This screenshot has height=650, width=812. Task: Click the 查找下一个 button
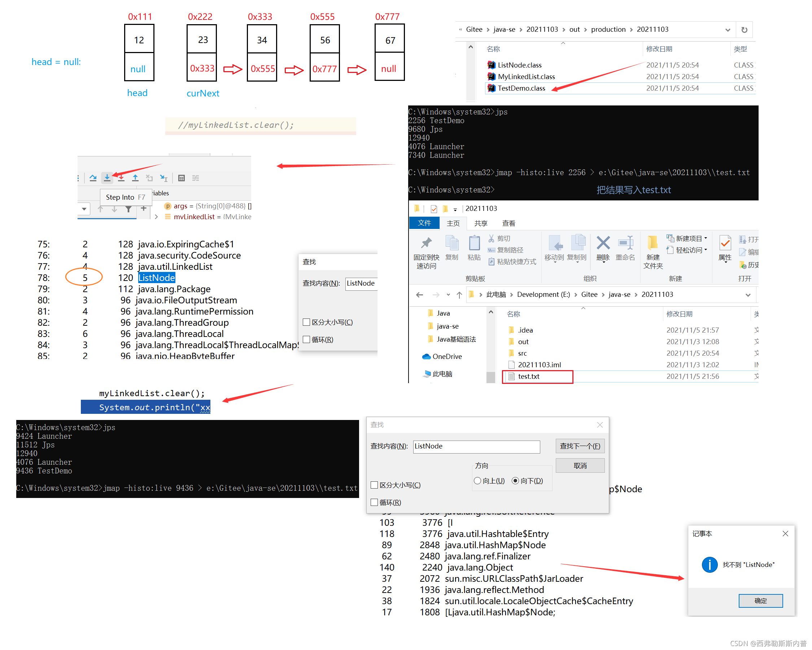tap(580, 446)
